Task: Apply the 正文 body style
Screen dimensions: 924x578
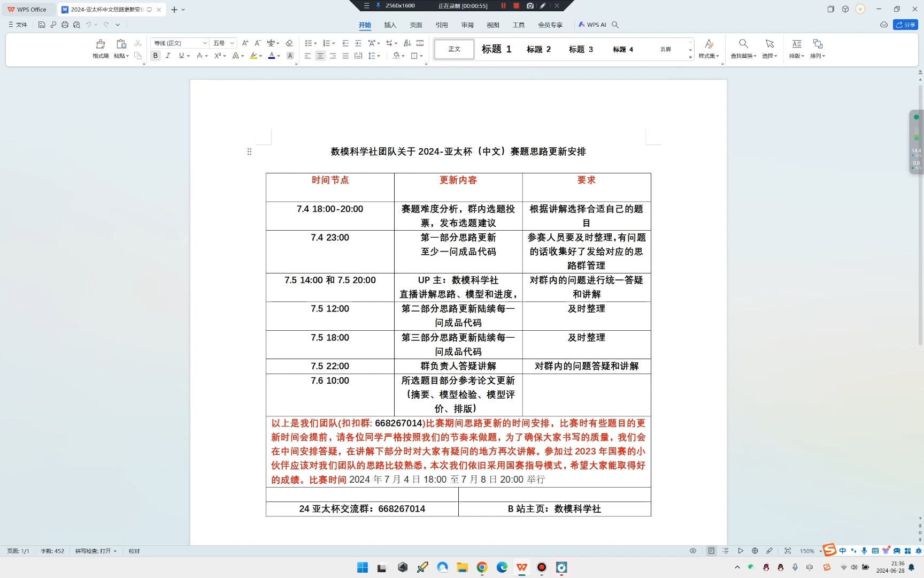Action: tap(454, 49)
